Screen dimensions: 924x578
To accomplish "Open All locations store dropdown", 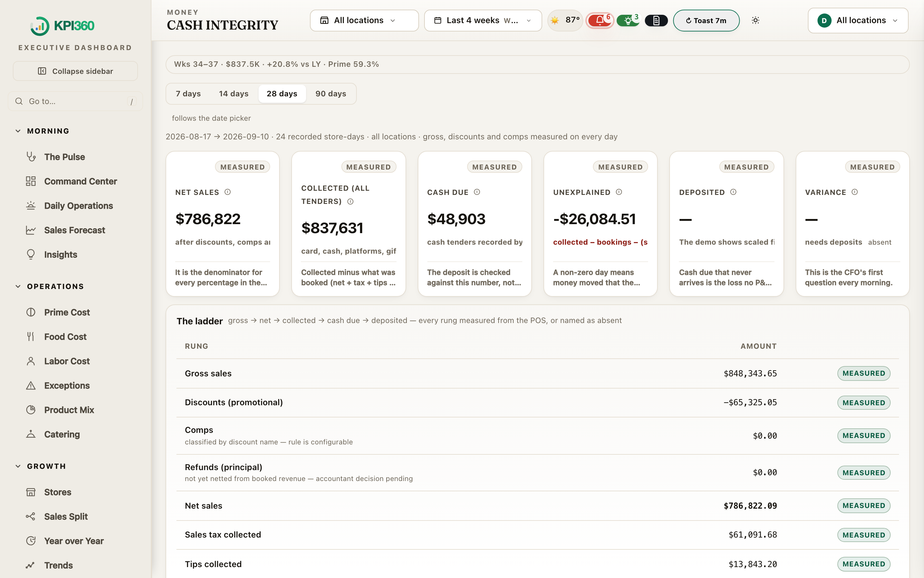I will [364, 20].
